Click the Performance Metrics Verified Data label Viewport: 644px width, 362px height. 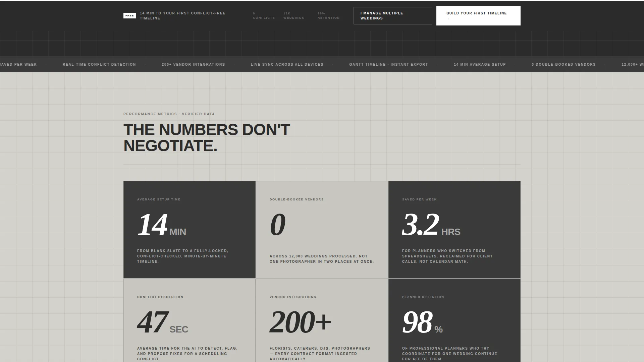tap(169, 114)
